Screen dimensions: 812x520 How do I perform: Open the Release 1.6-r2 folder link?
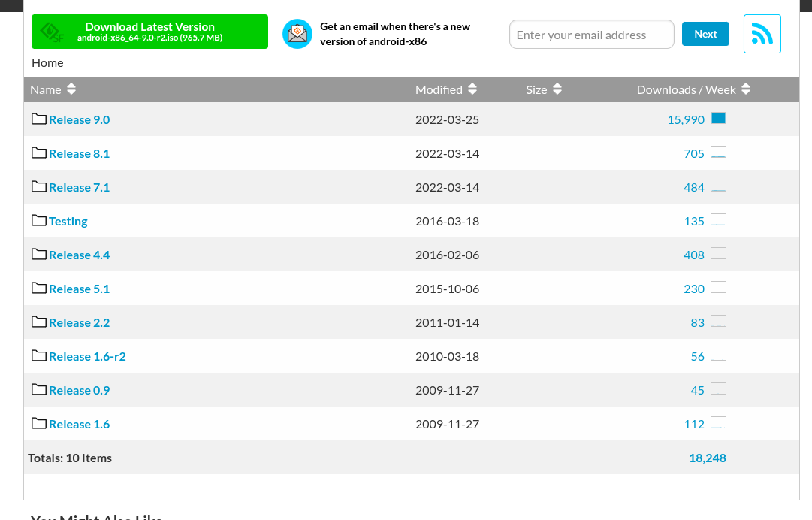(87, 356)
